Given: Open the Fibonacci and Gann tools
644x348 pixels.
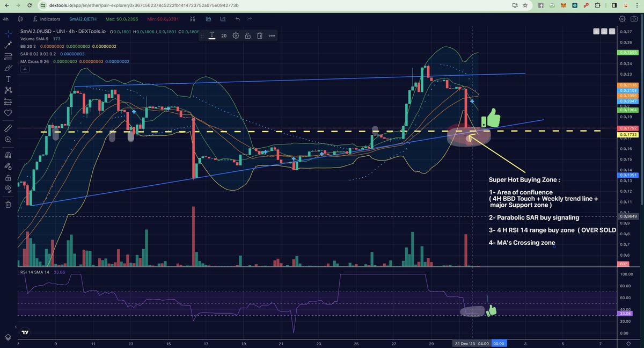Looking at the screenshot, I should click(8, 56).
